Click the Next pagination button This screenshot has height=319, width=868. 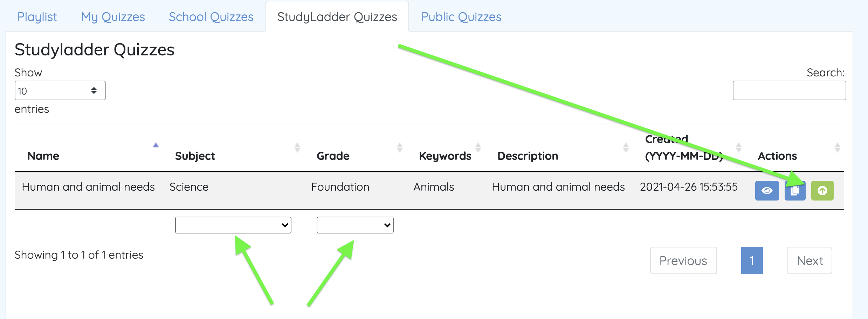810,260
